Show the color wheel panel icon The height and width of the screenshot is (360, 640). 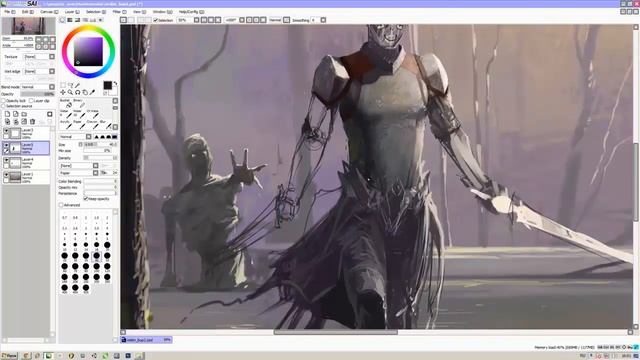click(62, 20)
